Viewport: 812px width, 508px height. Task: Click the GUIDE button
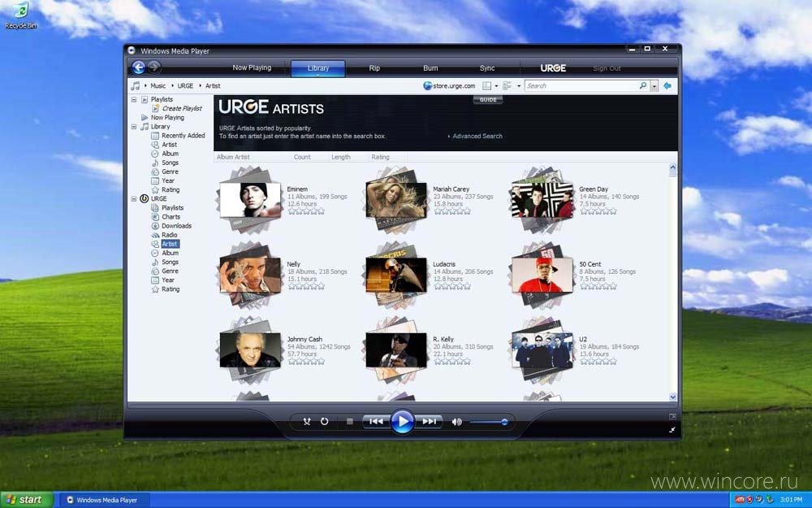click(488, 99)
